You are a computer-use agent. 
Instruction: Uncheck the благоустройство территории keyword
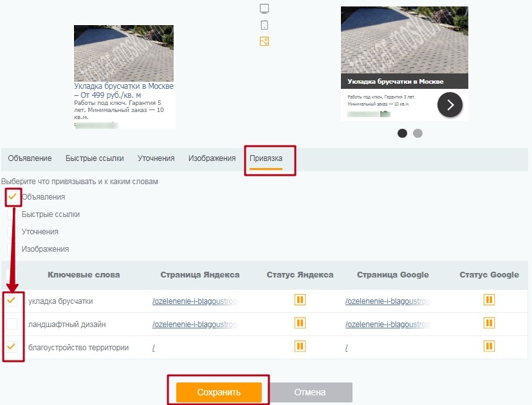coord(12,347)
